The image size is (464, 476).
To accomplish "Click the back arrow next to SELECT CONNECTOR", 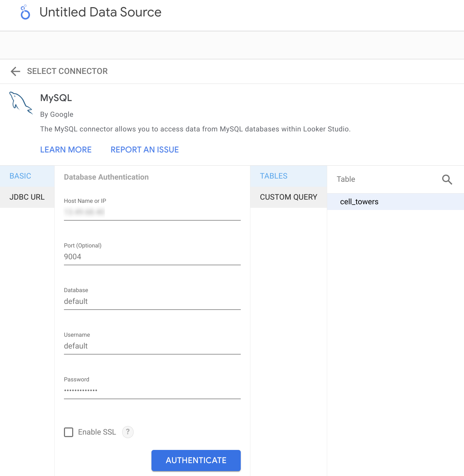I will click(15, 71).
